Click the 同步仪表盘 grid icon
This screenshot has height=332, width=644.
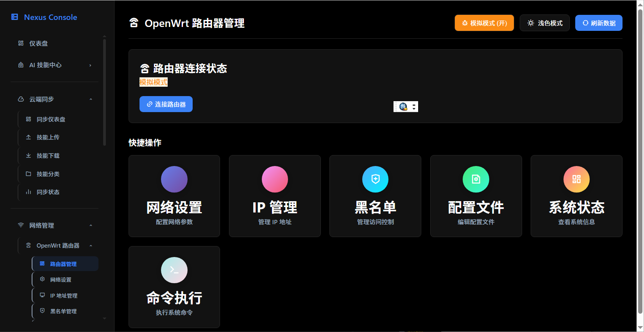point(29,119)
